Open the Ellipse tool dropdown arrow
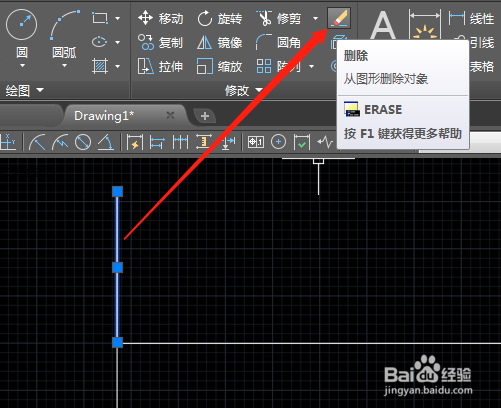The width and height of the screenshot is (501, 408). pos(117,42)
